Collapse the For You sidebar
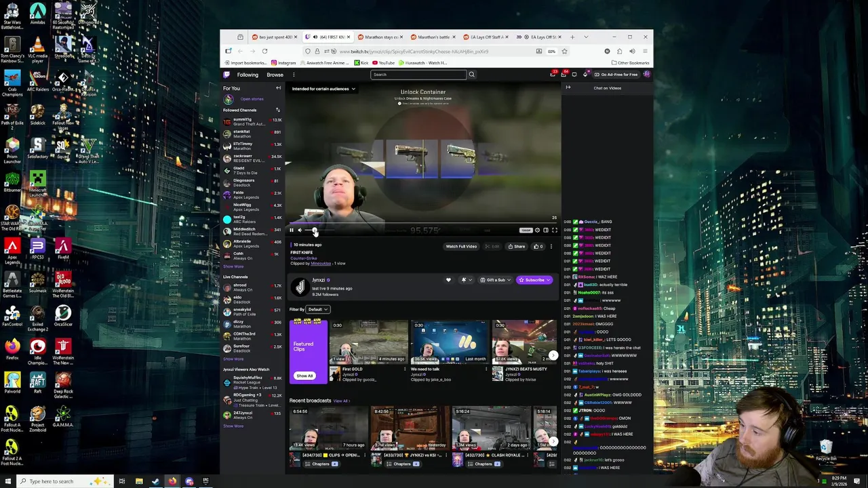This screenshot has height=488, width=868. click(x=278, y=88)
